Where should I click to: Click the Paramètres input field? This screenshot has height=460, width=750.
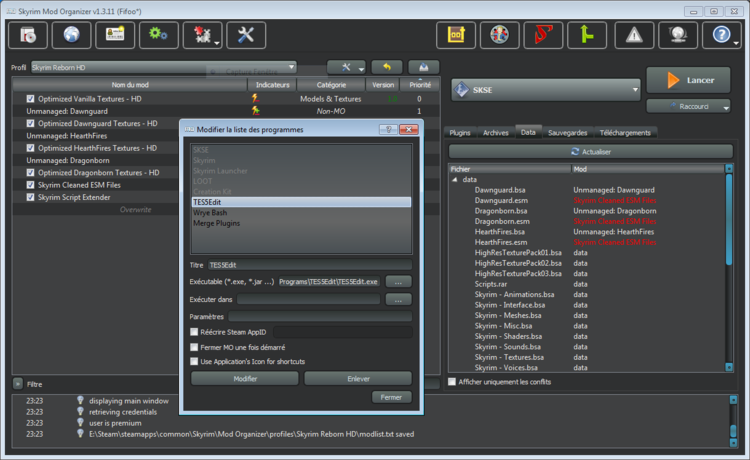click(x=320, y=317)
